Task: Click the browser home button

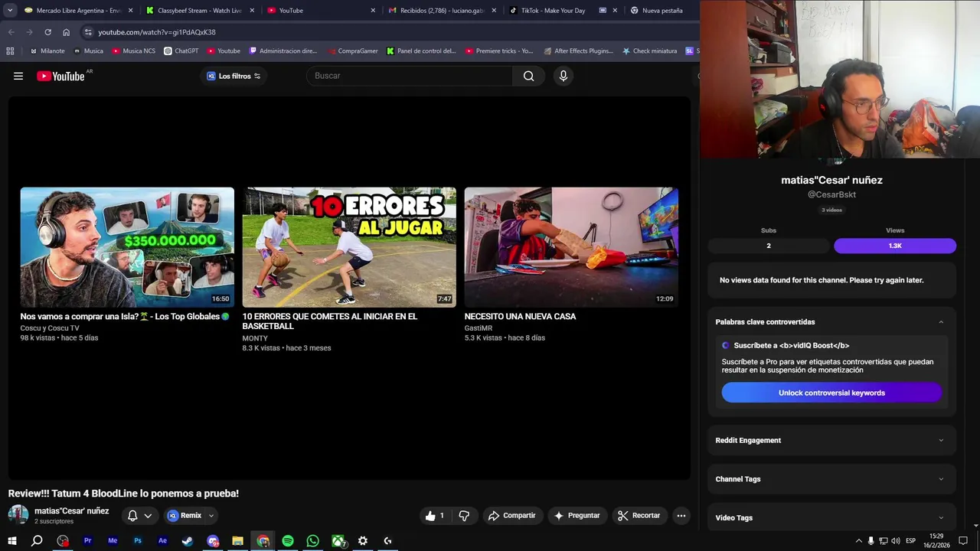Action: point(66,32)
